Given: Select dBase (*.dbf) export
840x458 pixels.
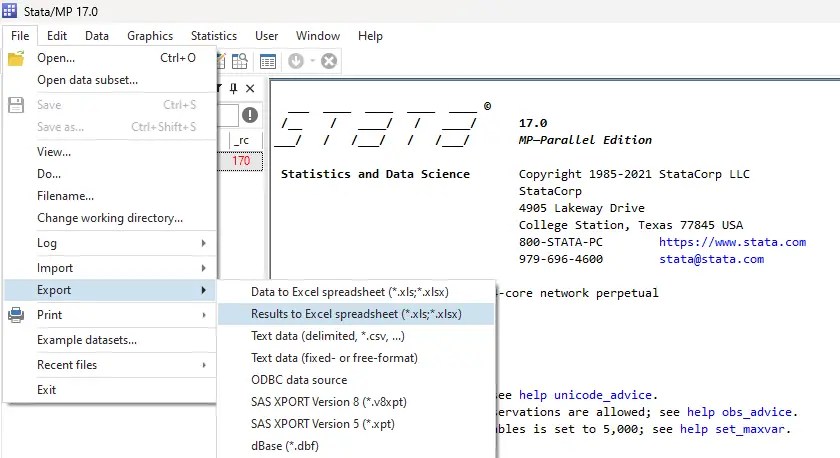Looking at the screenshot, I should [x=356, y=446].
